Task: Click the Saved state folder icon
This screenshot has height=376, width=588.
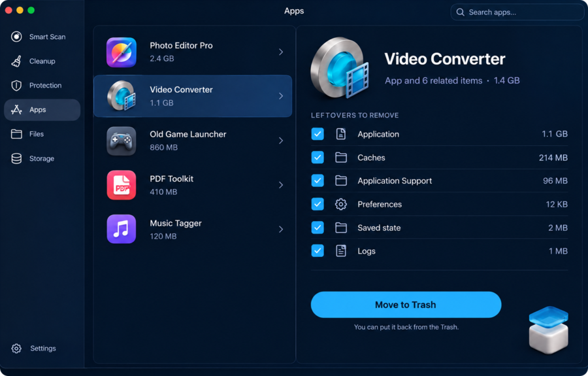Action: (340, 228)
